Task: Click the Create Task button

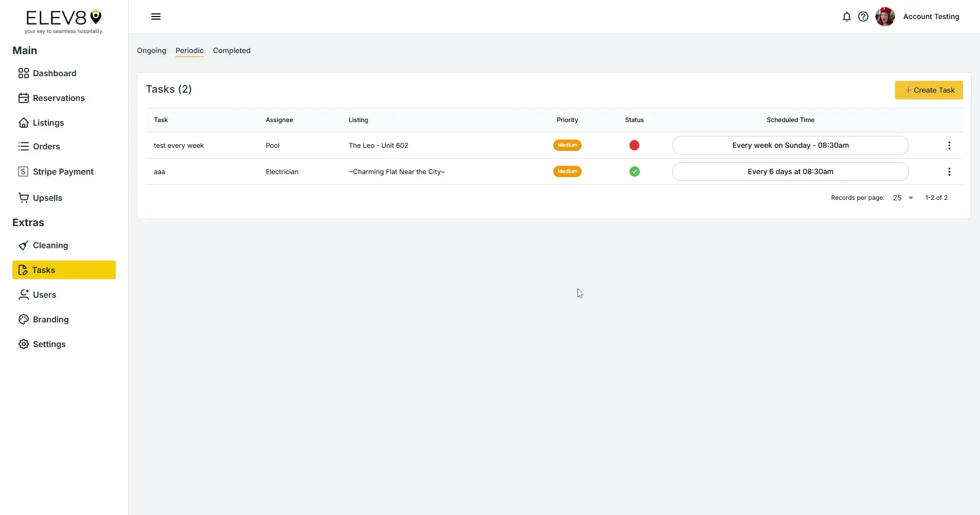Action: pyautogui.click(x=929, y=90)
